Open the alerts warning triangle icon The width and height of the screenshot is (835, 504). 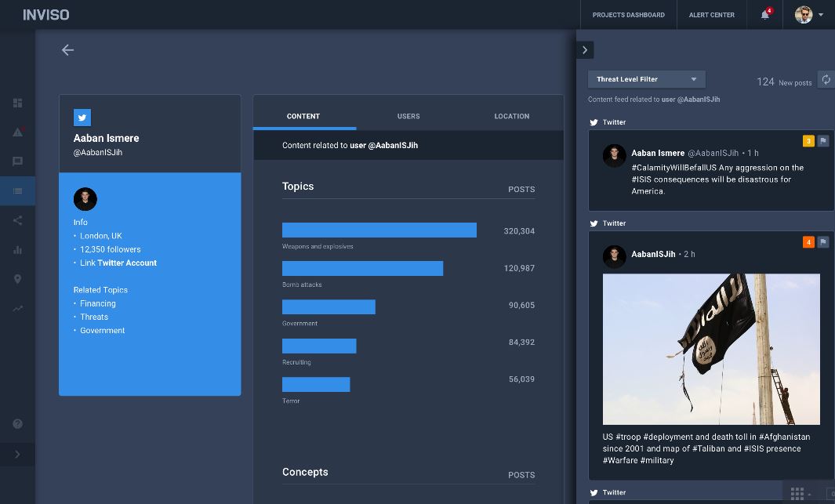(17, 132)
